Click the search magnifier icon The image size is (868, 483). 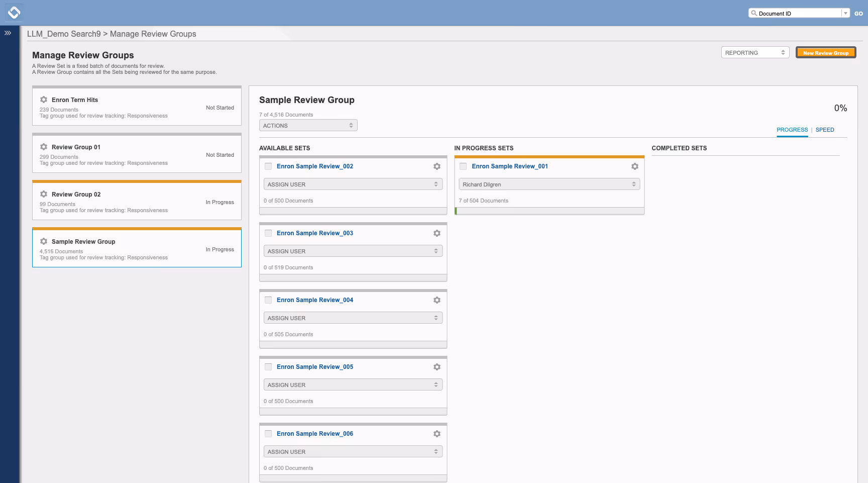coord(754,13)
